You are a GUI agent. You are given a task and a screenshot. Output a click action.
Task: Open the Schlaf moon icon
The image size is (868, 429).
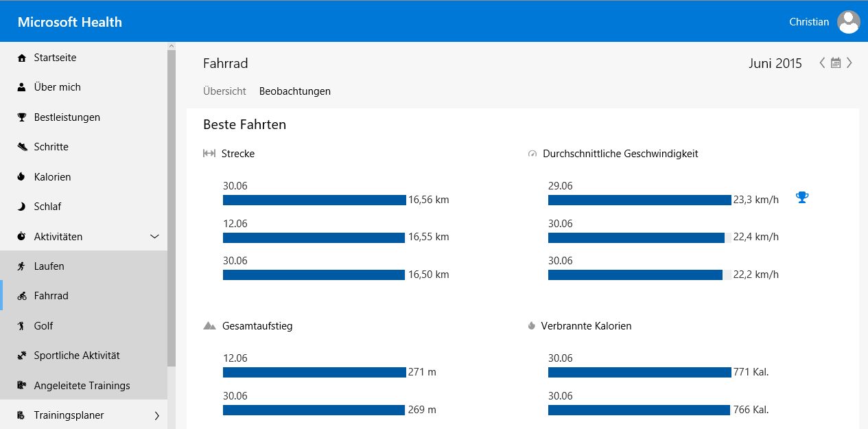coord(21,207)
